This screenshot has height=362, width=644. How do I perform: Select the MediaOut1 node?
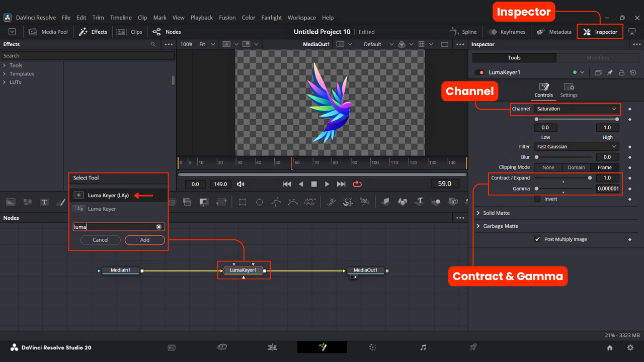click(365, 270)
